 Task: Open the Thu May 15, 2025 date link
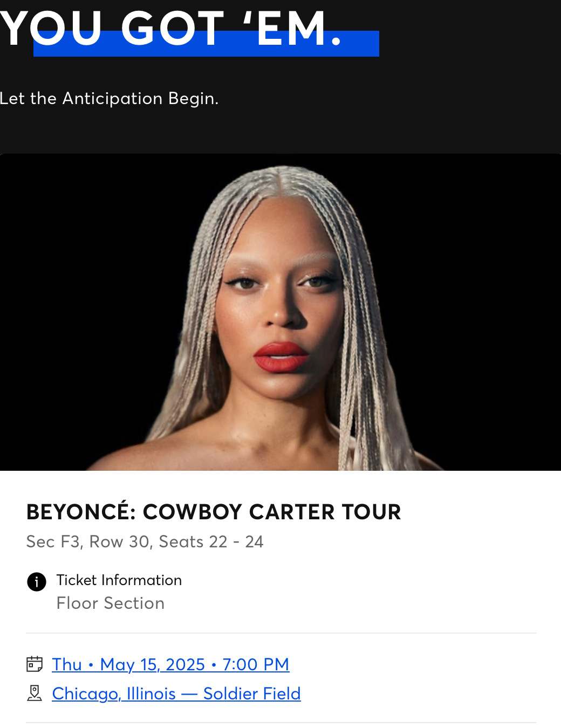tap(170, 664)
